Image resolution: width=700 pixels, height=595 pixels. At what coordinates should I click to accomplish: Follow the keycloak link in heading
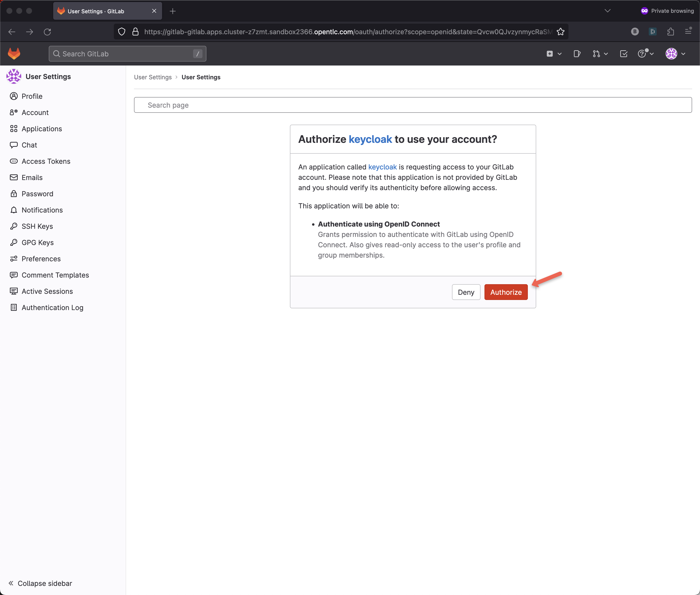coord(370,139)
